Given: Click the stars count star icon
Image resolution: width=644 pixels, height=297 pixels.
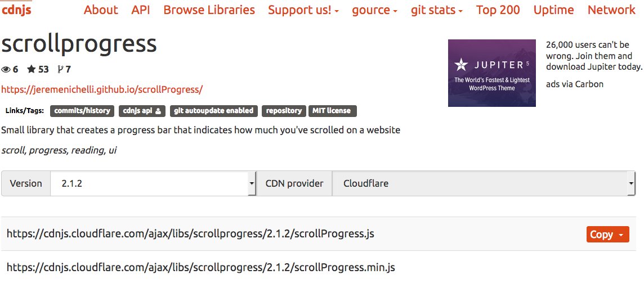Looking at the screenshot, I should [32, 69].
